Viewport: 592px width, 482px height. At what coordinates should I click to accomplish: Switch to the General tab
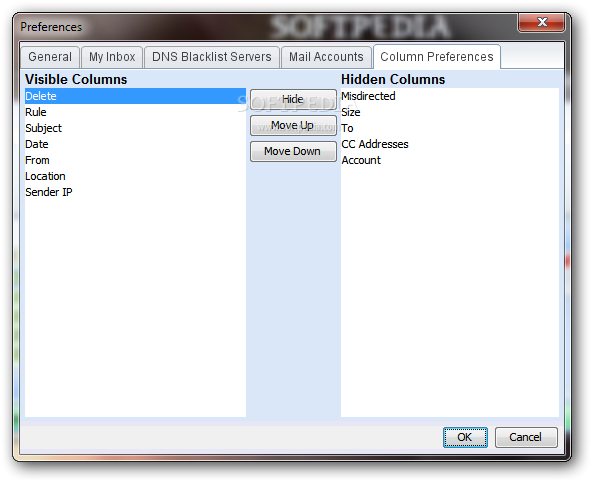pyautogui.click(x=50, y=57)
